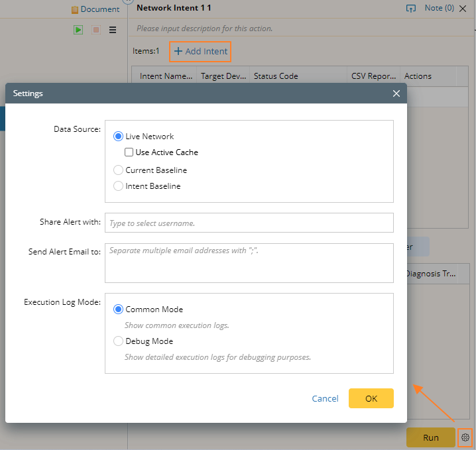Screen dimensions: 476x450
Task: Click the Cancel link
Action: [x=325, y=398]
